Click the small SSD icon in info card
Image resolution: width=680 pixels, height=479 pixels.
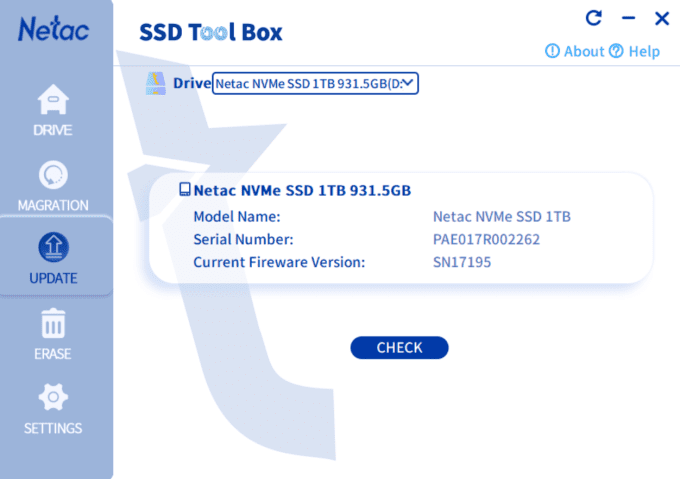coord(185,189)
